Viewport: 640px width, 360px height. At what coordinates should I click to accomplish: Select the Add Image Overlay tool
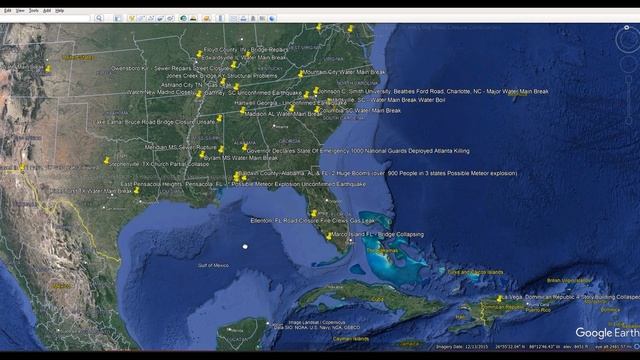click(x=161, y=18)
